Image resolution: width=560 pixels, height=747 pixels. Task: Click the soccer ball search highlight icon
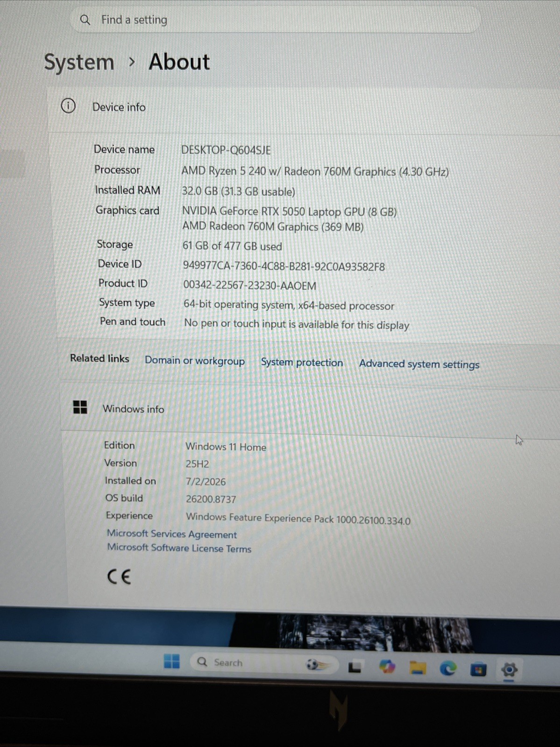click(318, 664)
